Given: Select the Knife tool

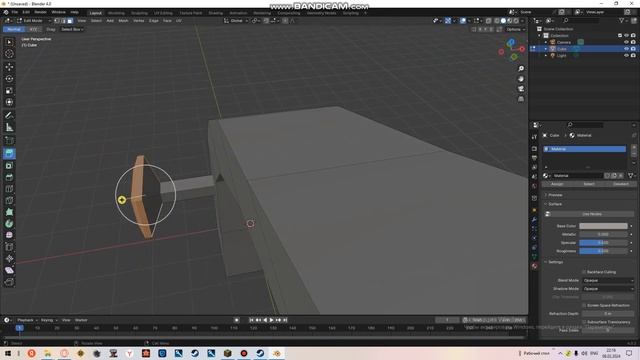Looking at the screenshot, I should pyautogui.click(x=9, y=200).
